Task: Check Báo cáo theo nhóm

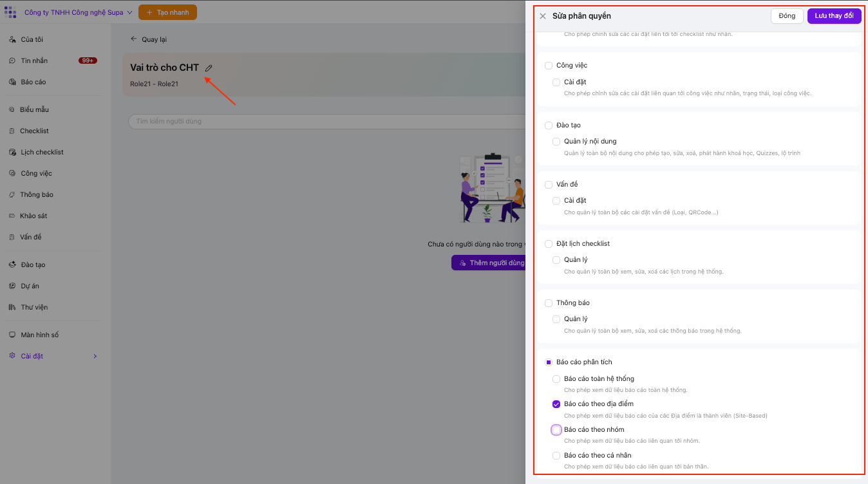Action: pos(556,430)
